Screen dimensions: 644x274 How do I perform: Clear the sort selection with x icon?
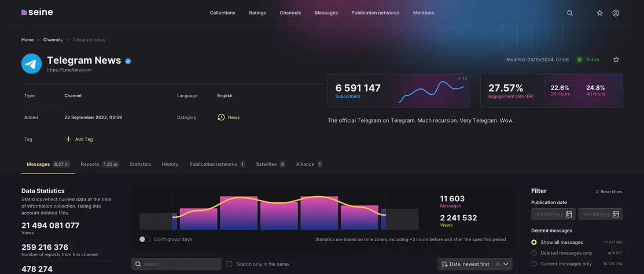pyautogui.click(x=498, y=264)
